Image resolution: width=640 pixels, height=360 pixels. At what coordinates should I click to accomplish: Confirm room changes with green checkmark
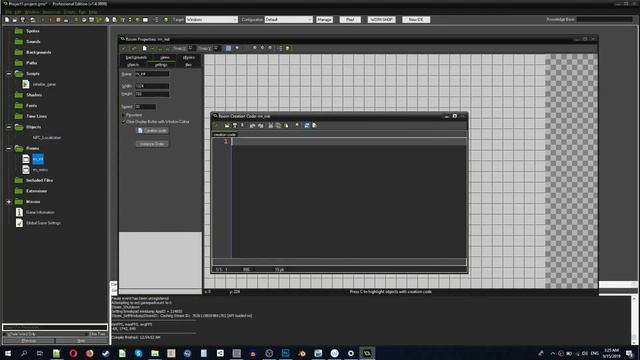click(124, 48)
